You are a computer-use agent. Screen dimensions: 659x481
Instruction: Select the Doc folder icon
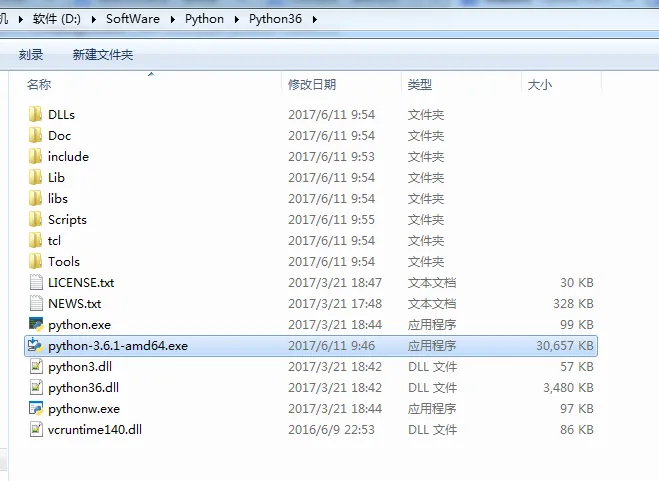(36, 135)
